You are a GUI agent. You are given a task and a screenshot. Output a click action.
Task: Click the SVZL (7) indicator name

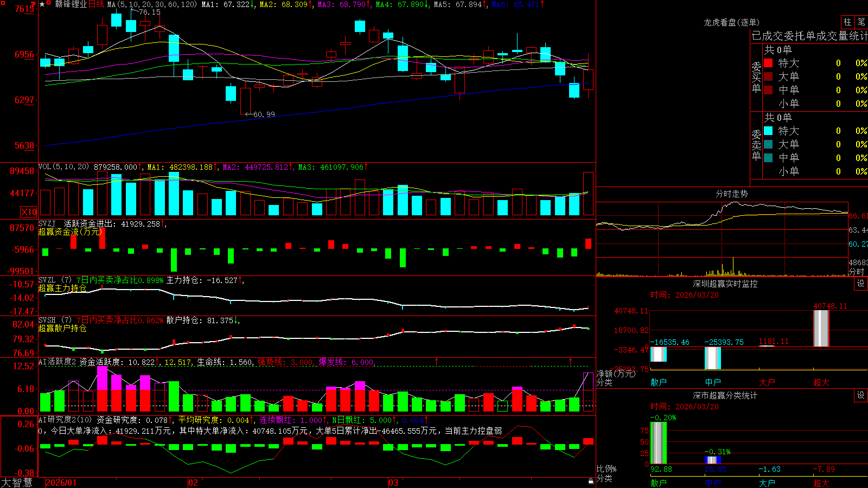pos(55,280)
